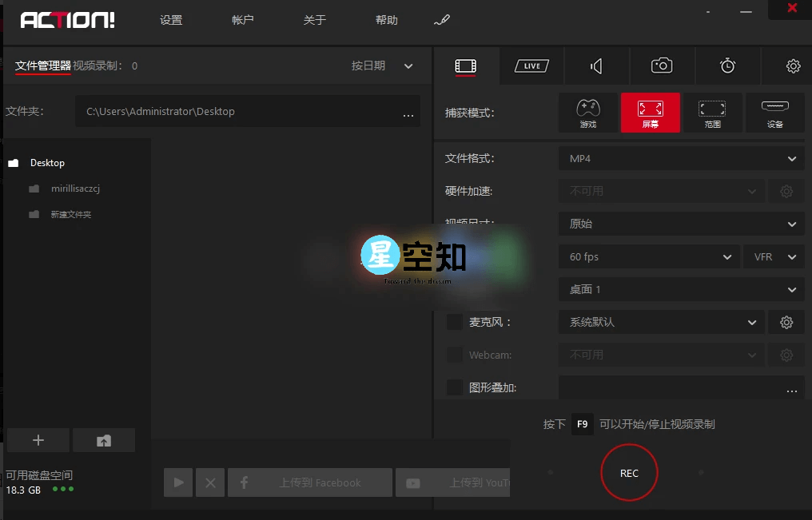
Task: Open the main settings gear on the right
Action: (x=792, y=66)
